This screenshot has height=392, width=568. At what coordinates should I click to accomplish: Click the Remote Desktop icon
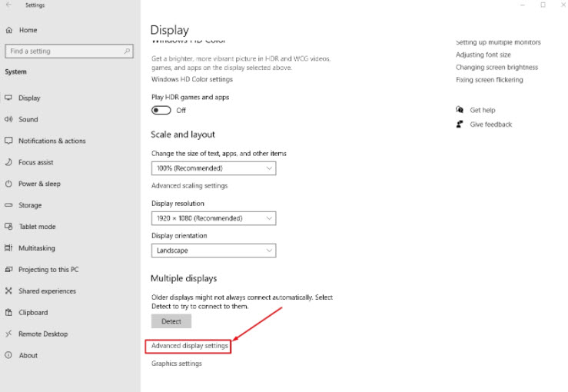(8, 334)
